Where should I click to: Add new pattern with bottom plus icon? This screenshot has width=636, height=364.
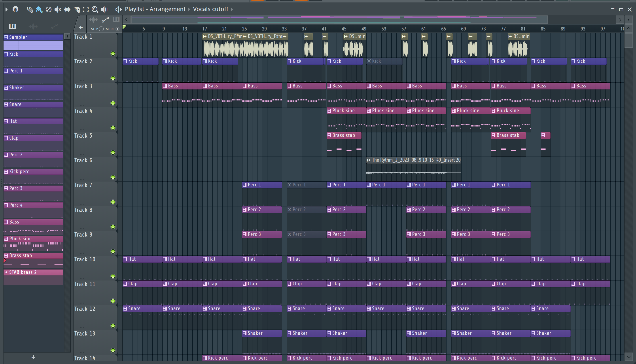point(33,357)
